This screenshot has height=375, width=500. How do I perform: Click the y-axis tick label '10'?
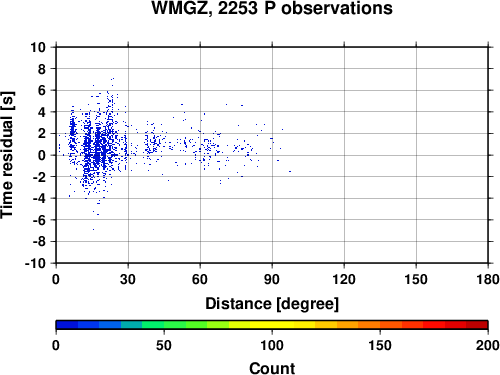click(x=38, y=47)
